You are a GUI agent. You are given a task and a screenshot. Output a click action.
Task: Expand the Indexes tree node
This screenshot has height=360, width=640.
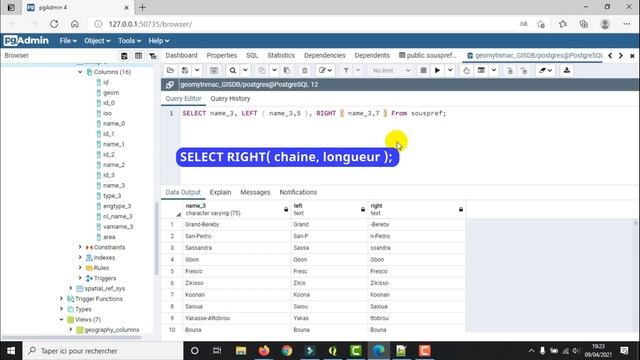pos(80,258)
